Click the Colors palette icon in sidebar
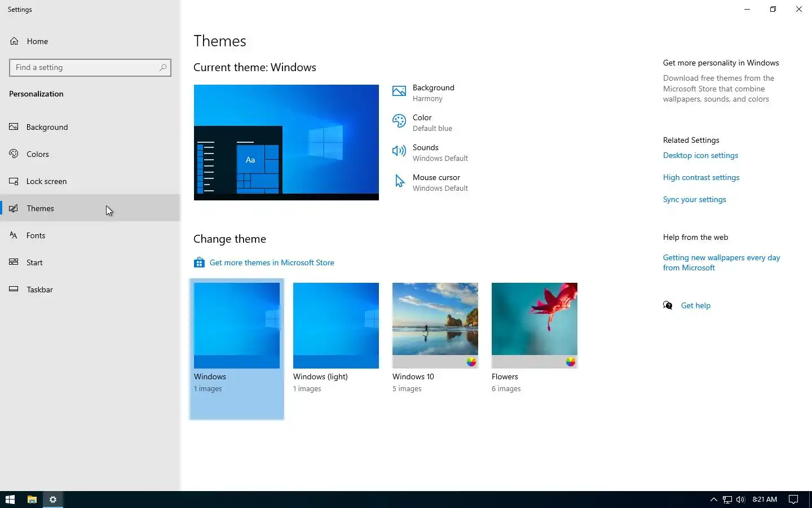Viewport: 812px width, 508px height. pos(14,154)
